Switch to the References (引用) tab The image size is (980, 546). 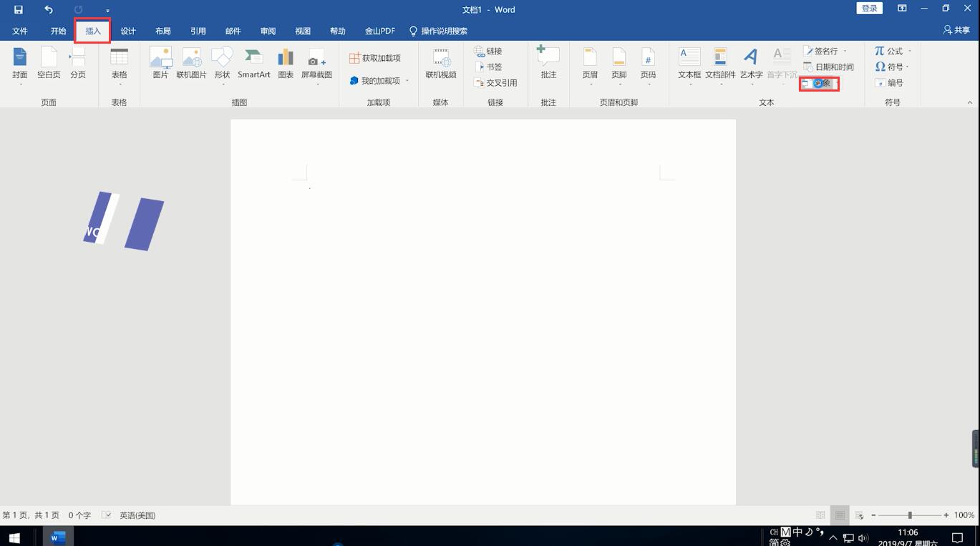pyautogui.click(x=198, y=31)
